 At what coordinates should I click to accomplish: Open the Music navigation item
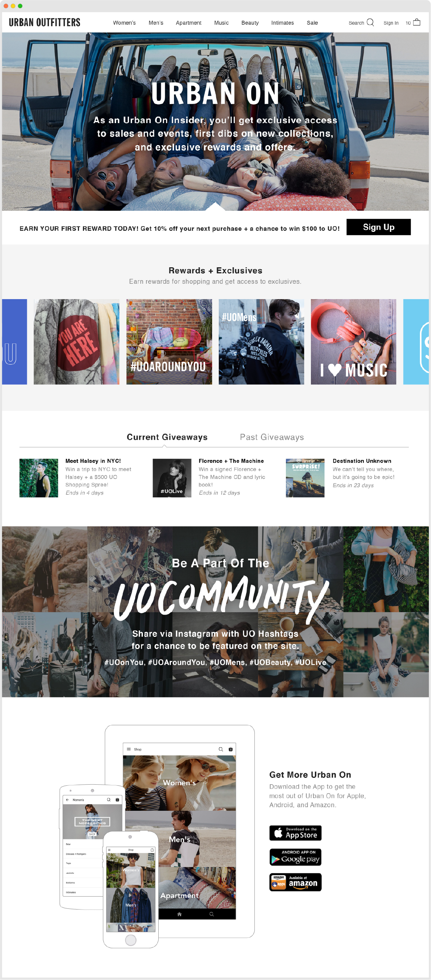click(221, 23)
